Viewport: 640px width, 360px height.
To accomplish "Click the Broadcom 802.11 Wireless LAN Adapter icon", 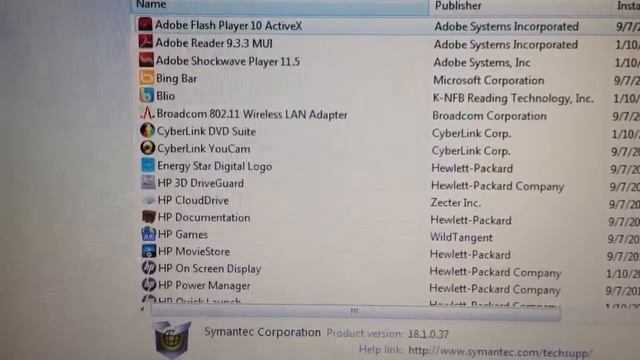I will pos(147,113).
